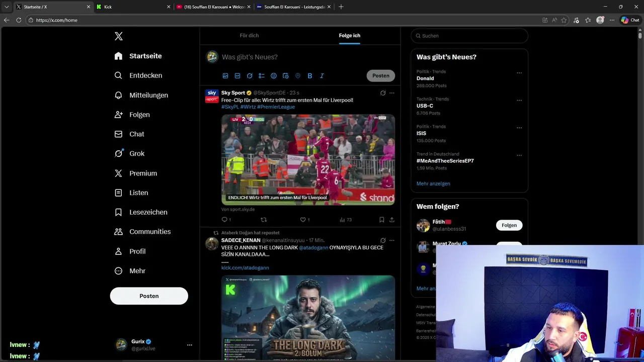Click Grok icon on SADECE_KENAN post
Screen dimensions: 644x362
[383, 240]
